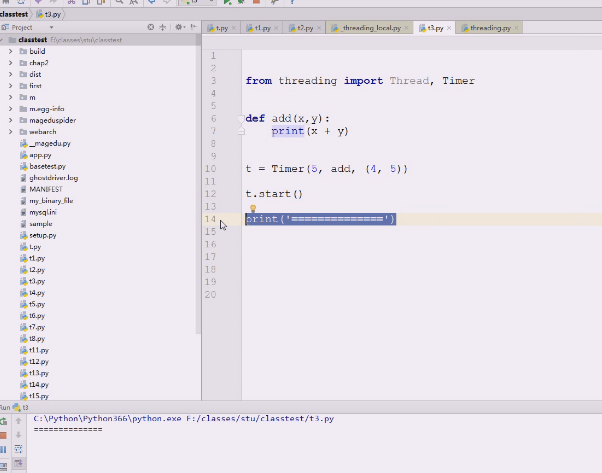Stop the process in the Run panel
The image size is (602, 473).
3,435
